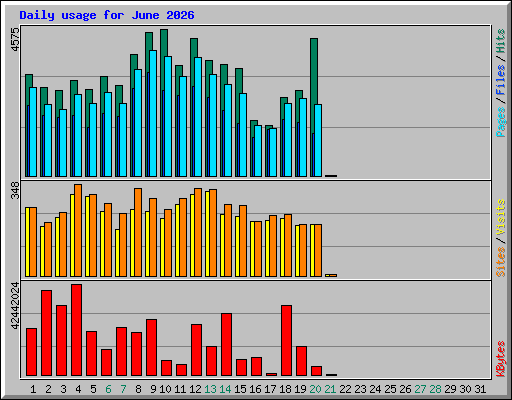The height and width of the screenshot is (400, 512).
Task: Click the orange sites bar for day 2
Action: pyautogui.click(x=48, y=249)
